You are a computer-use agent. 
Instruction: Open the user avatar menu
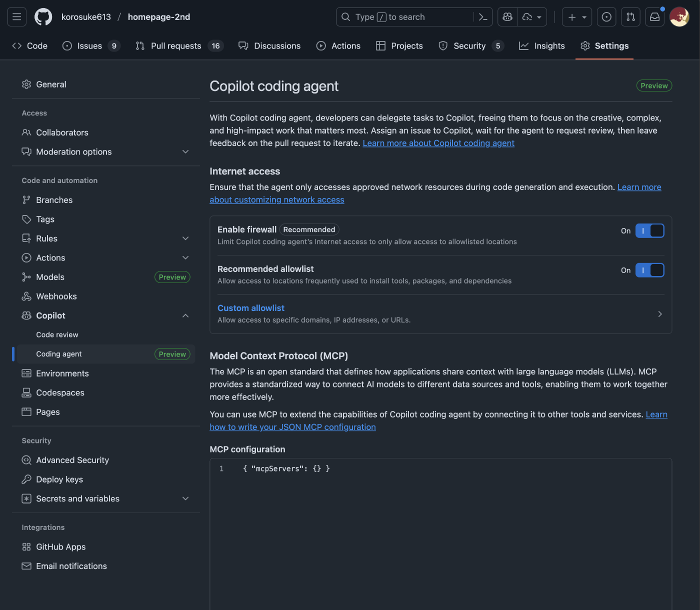pyautogui.click(x=679, y=17)
